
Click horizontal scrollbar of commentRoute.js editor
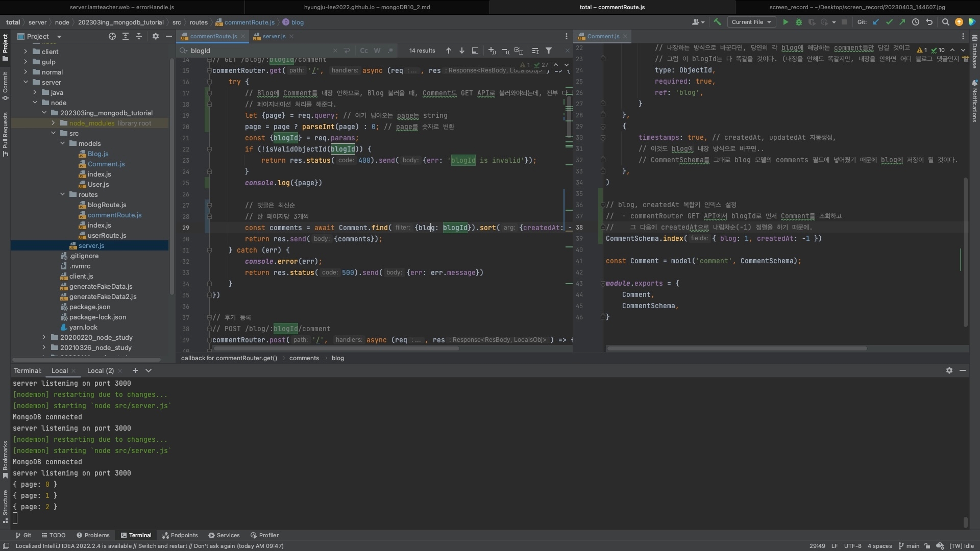click(x=336, y=349)
